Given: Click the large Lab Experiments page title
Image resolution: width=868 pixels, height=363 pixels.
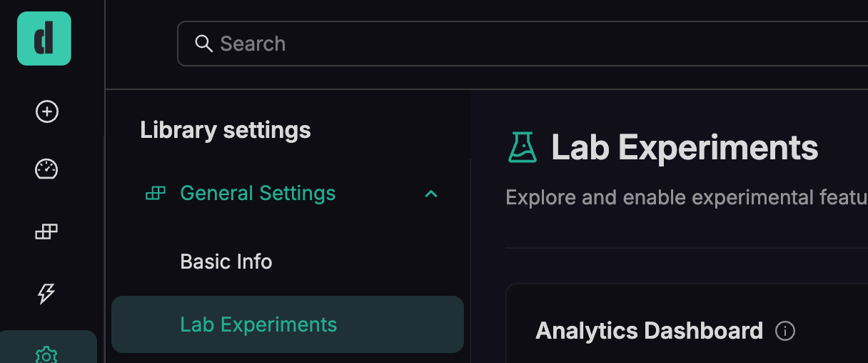Looking at the screenshot, I should [685, 148].
